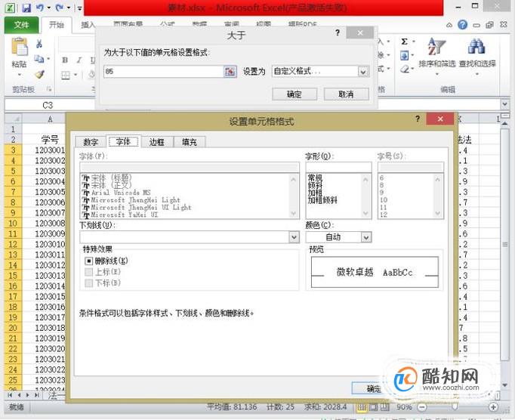515x420 pixels.
Task: Click the value field containing 85
Action: point(163,71)
